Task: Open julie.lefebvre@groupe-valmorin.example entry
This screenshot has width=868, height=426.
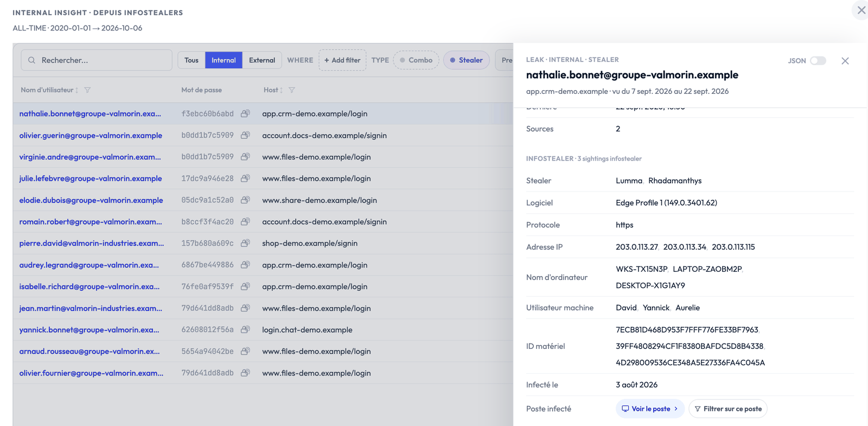Action: point(91,178)
